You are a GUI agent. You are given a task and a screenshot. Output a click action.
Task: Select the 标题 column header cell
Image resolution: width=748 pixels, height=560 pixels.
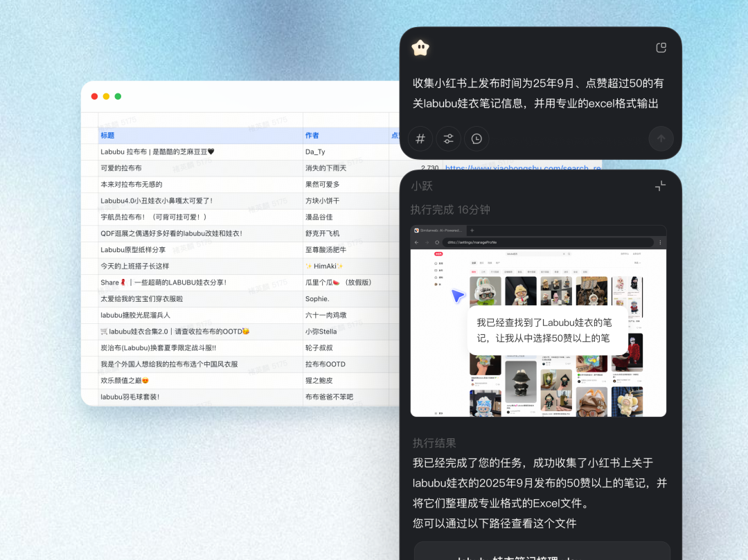[x=200, y=136]
